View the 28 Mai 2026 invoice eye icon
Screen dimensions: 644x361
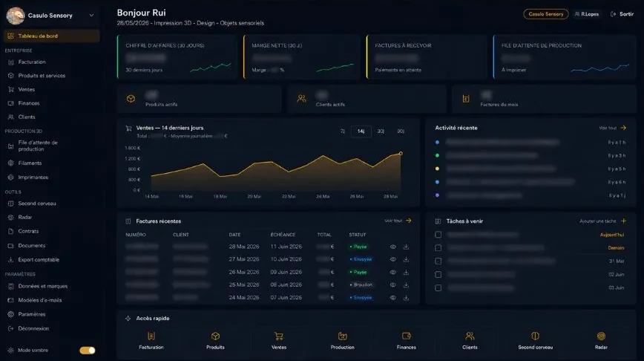[x=393, y=247]
